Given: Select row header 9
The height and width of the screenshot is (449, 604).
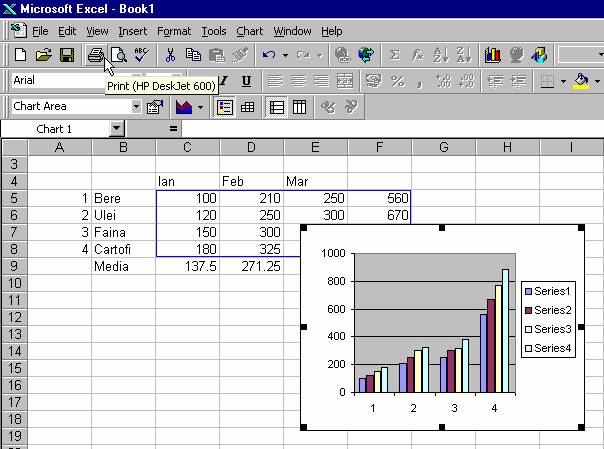Looking at the screenshot, I should (13, 267).
